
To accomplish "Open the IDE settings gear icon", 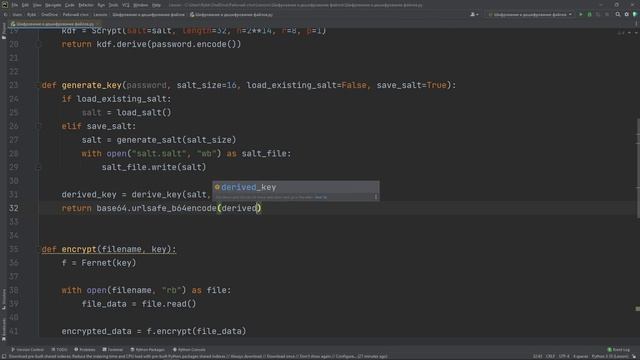I will click(x=627, y=15).
